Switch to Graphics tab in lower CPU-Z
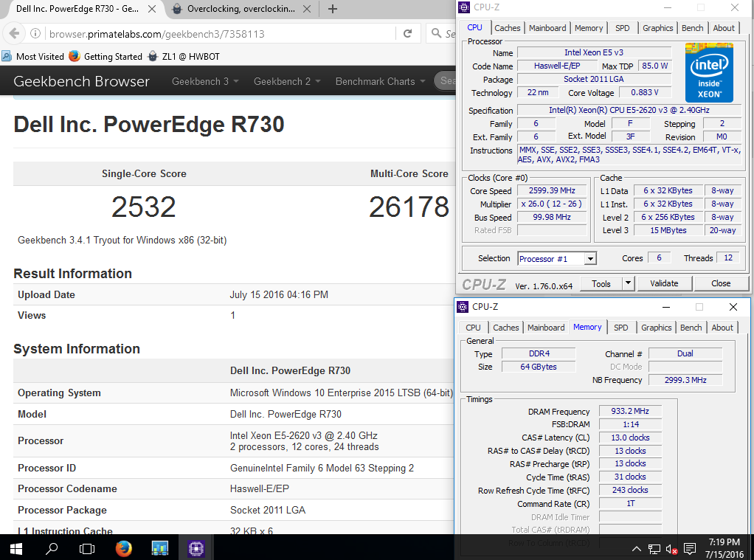The width and height of the screenshot is (754, 560). pyautogui.click(x=657, y=327)
